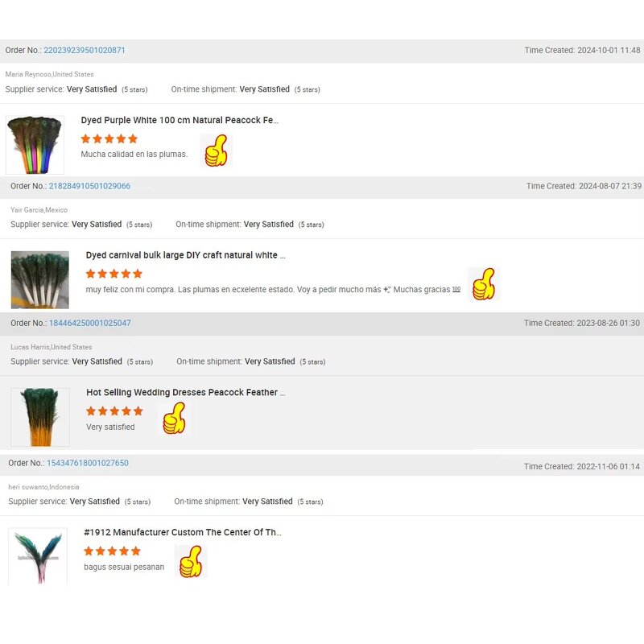The image size is (644, 644).
Task: Click star rating under Dyed Purple White product
Action: pyautogui.click(x=109, y=138)
